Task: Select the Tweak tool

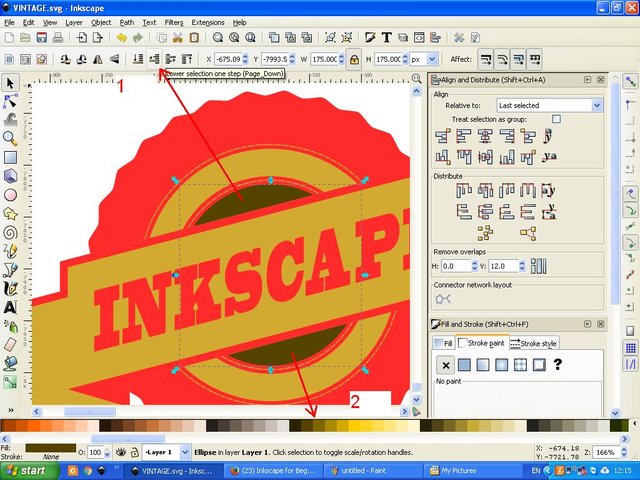Action: click(10, 120)
